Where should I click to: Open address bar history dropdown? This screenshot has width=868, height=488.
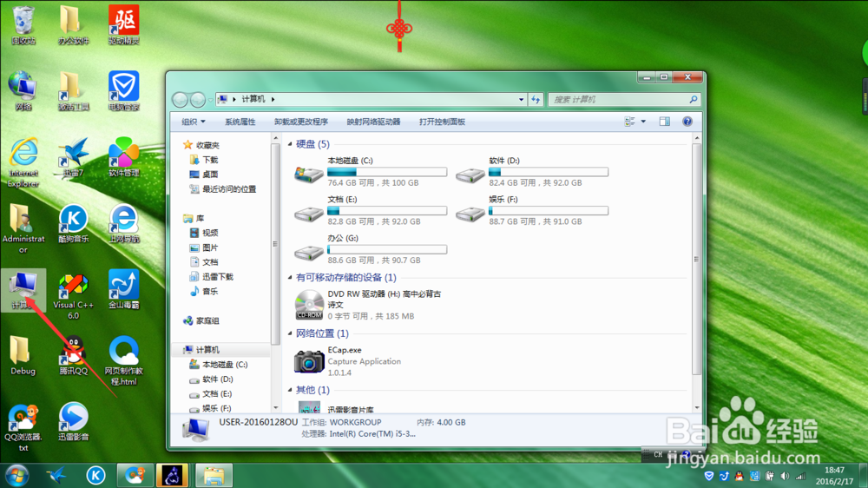[521, 100]
